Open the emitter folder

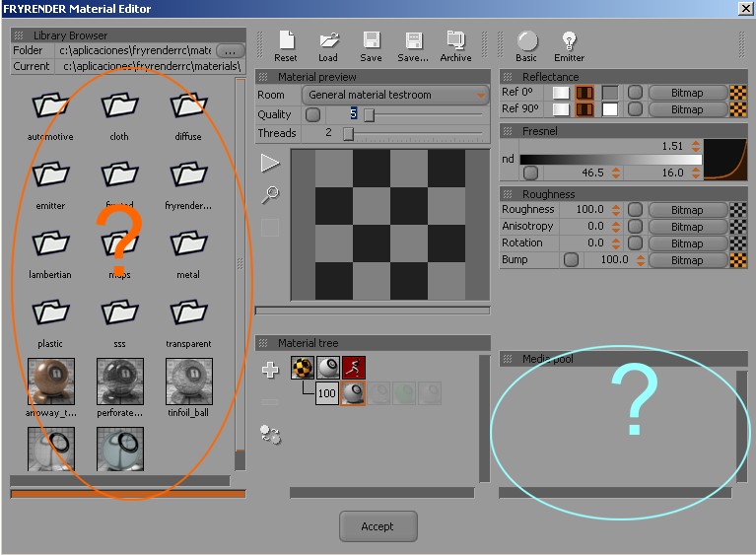[50, 174]
